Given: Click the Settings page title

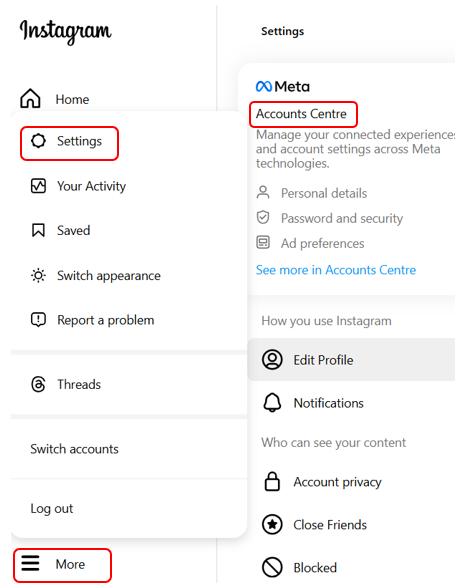Looking at the screenshot, I should click(282, 31).
